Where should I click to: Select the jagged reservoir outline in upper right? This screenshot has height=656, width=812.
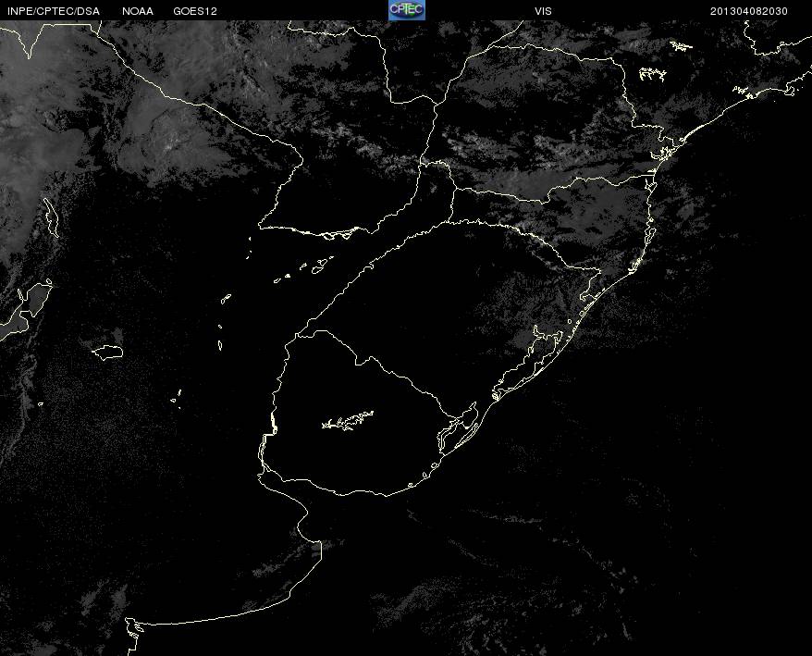coord(652,74)
